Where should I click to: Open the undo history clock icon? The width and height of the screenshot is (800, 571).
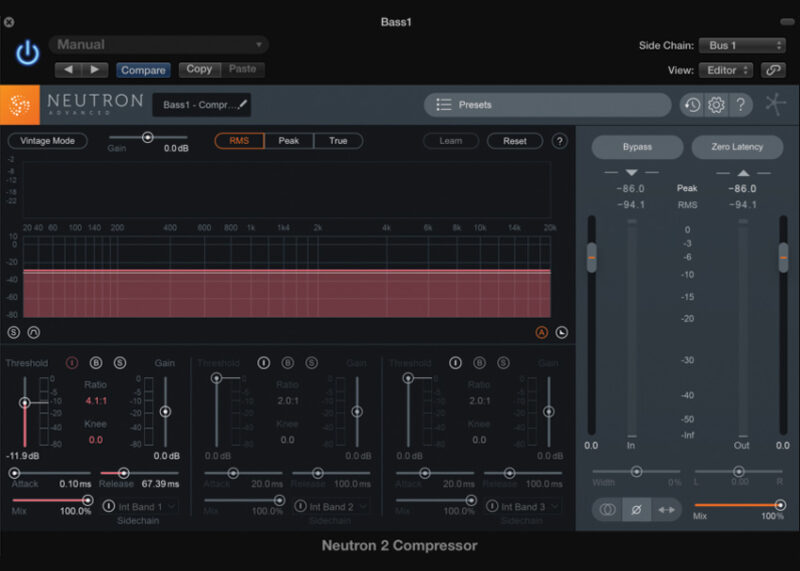(692, 105)
